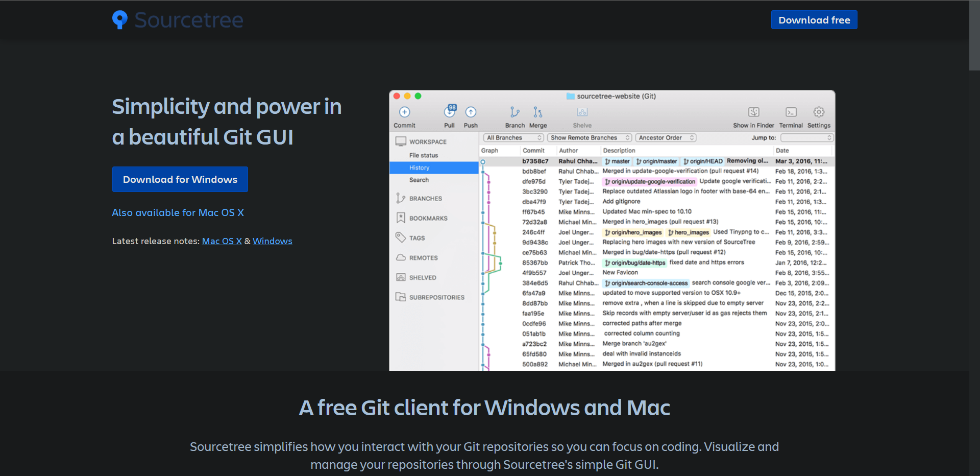Image resolution: width=980 pixels, height=476 pixels.
Task: Click the page vertical scrollbar thumb
Action: [x=974, y=35]
